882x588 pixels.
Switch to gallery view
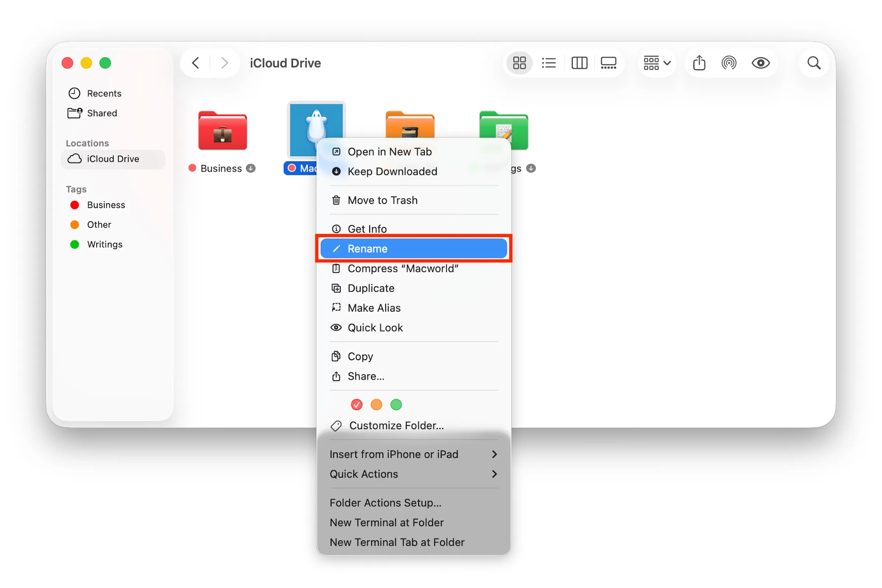pos(608,62)
